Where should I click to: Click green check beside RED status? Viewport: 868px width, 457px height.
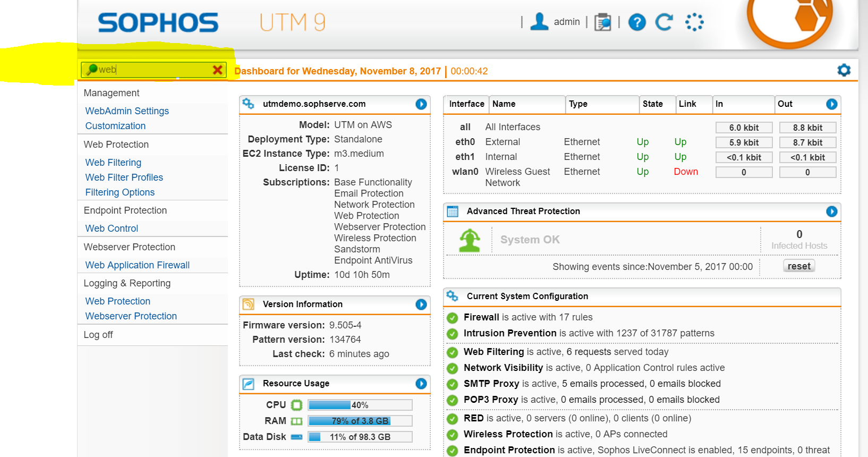pyautogui.click(x=453, y=419)
